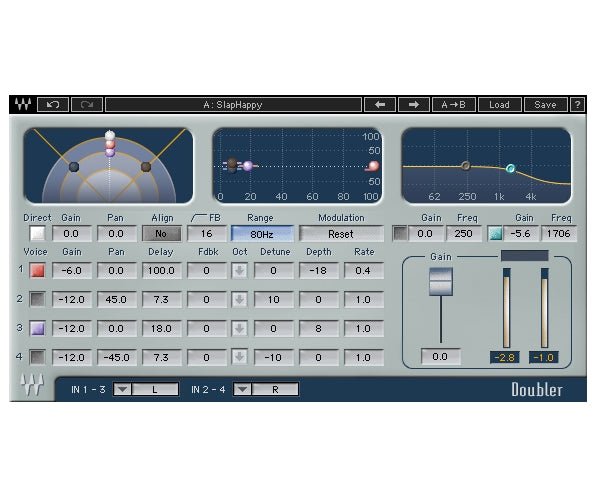Open the Load preset menu

[x=499, y=104]
